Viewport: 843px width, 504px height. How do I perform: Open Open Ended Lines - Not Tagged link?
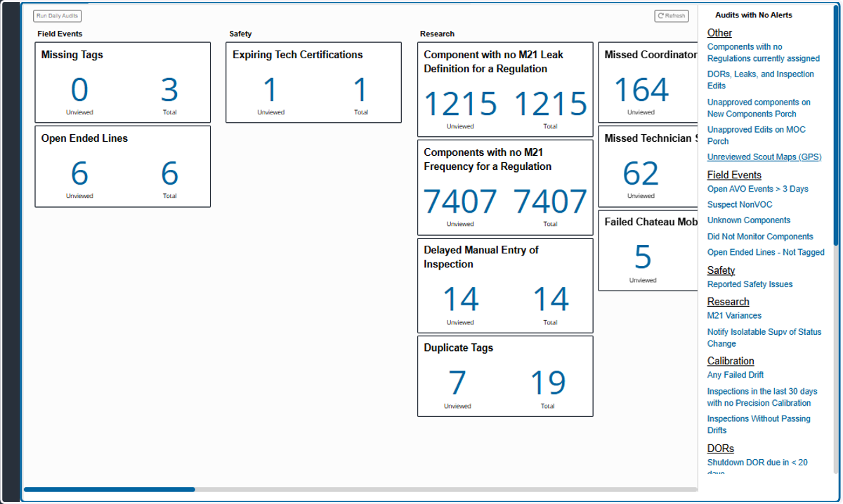(766, 252)
